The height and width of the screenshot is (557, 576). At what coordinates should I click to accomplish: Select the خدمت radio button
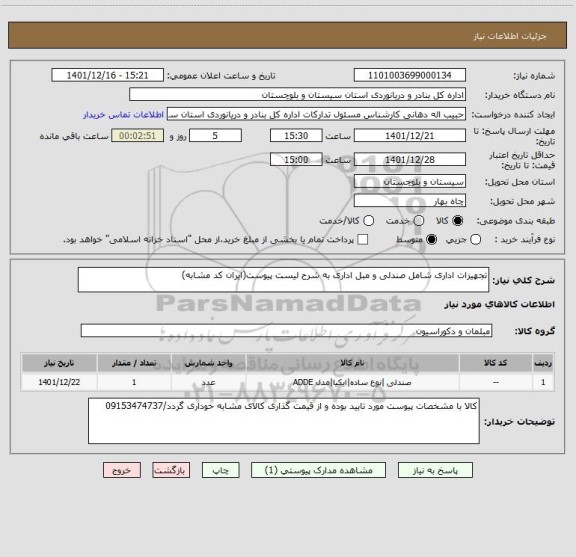coord(419,221)
